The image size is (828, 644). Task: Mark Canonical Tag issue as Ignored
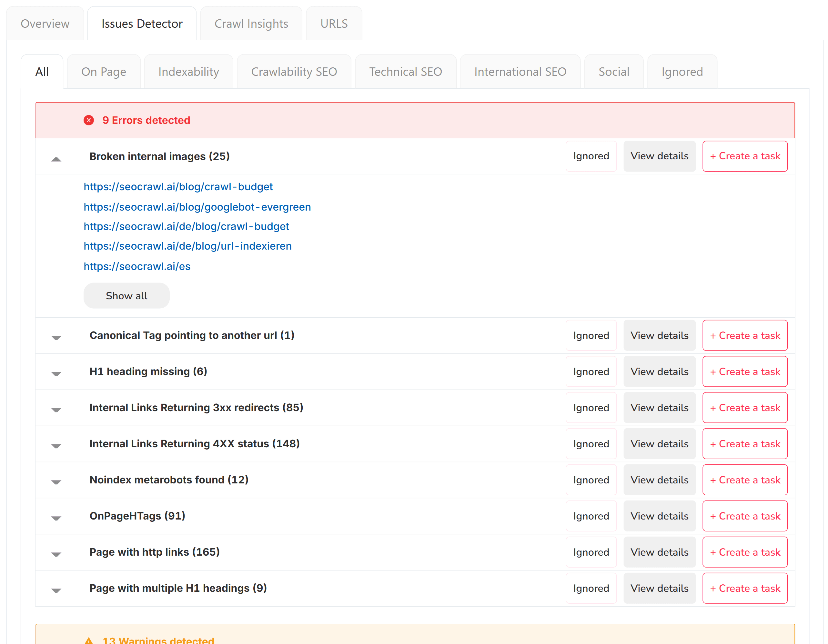point(591,336)
